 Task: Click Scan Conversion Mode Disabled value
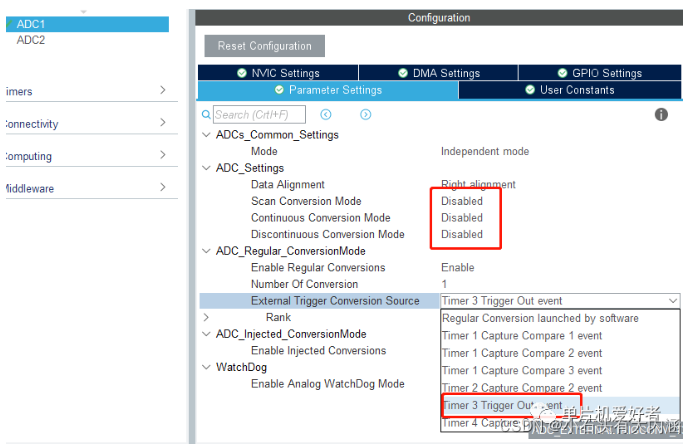[462, 201]
